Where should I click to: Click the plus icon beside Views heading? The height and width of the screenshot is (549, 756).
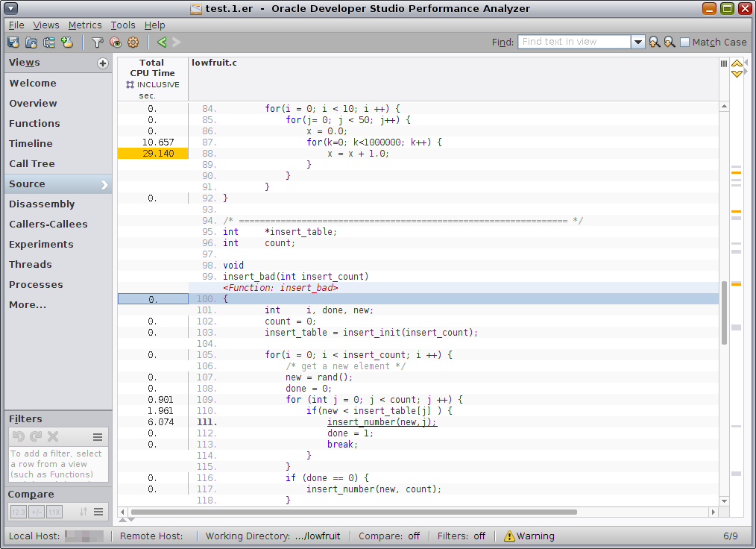click(103, 63)
